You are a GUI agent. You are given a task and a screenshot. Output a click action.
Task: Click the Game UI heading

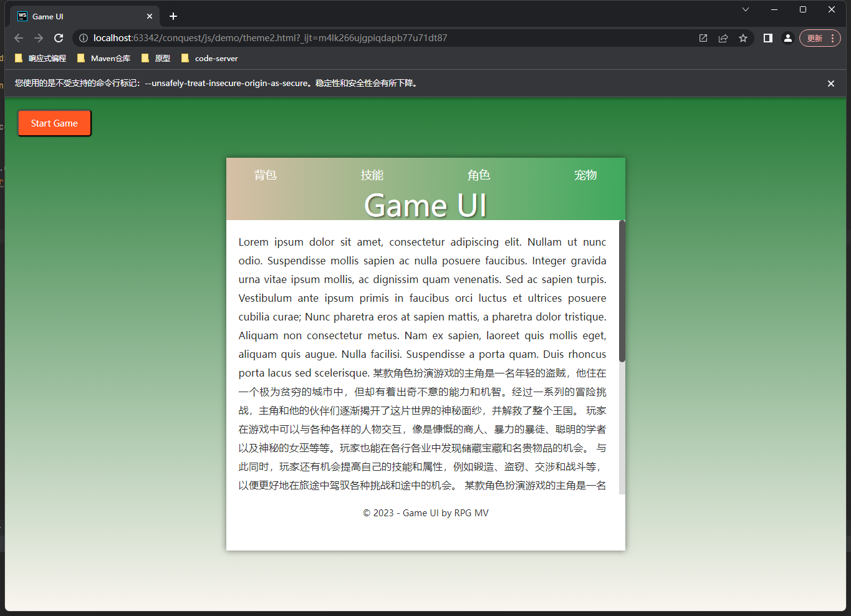pos(425,205)
